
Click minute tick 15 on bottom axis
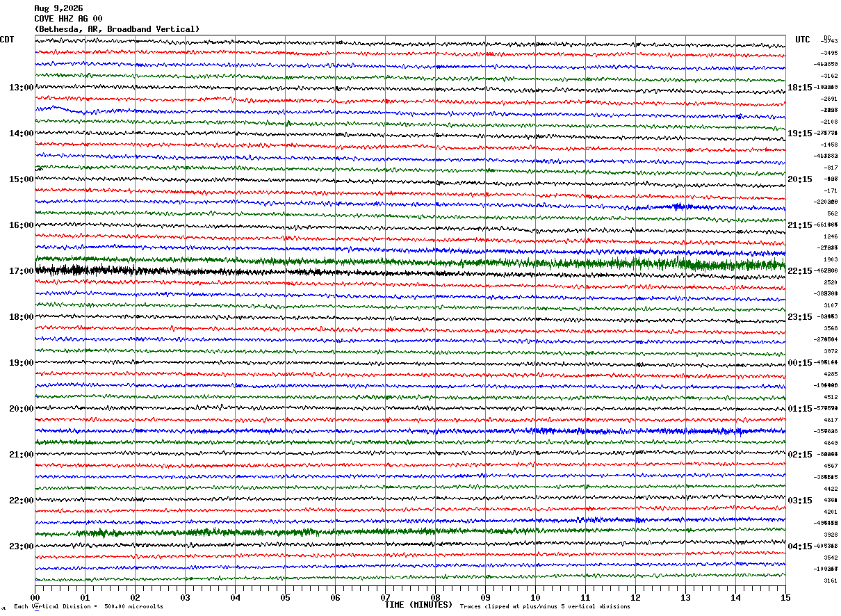785,597
